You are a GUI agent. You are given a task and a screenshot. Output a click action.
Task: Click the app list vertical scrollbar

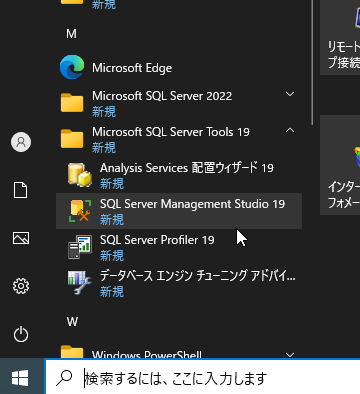[x=312, y=63]
